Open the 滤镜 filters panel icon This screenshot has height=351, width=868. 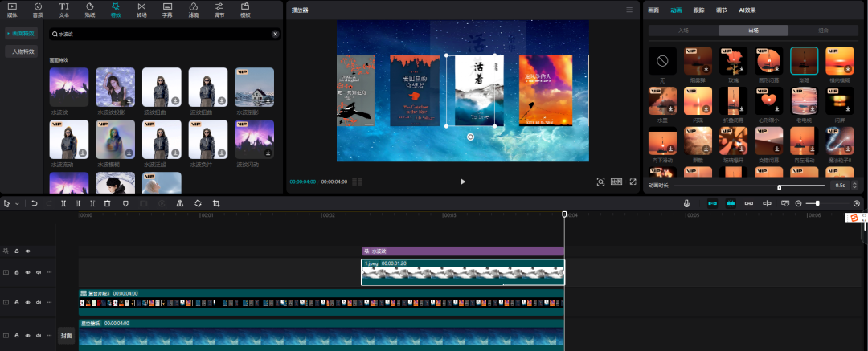click(x=193, y=10)
